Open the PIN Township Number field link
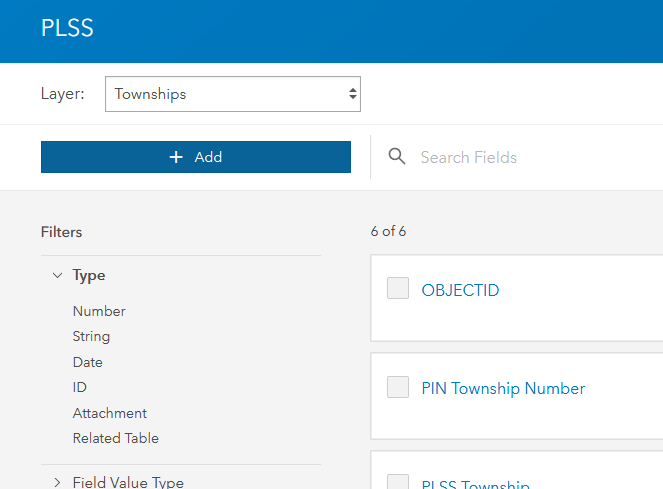This screenshot has height=489, width=663. pos(503,389)
